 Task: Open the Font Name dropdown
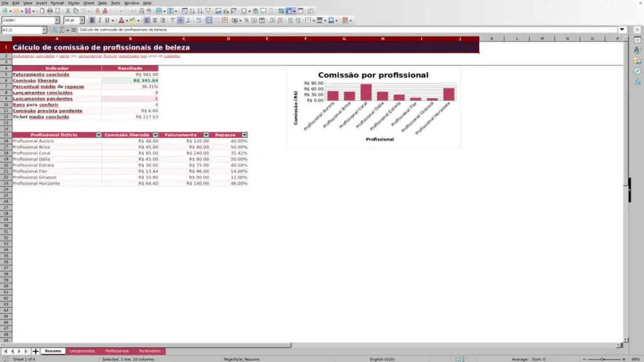[57, 21]
